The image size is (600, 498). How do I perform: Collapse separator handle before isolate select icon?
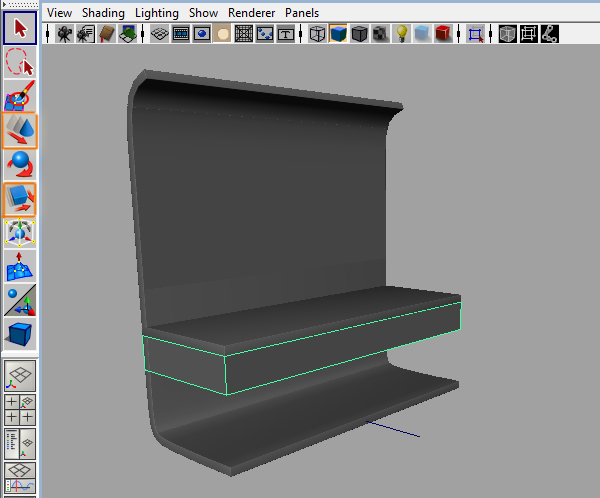pyautogui.click(x=458, y=34)
